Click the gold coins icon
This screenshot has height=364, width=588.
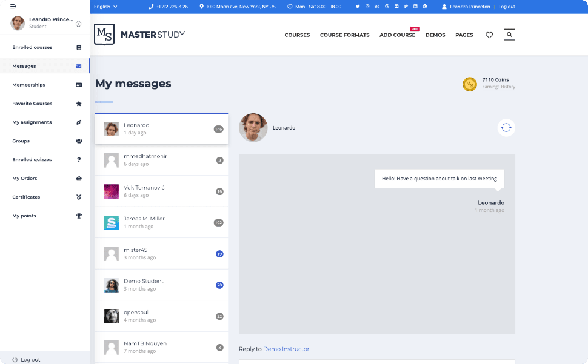470,84
